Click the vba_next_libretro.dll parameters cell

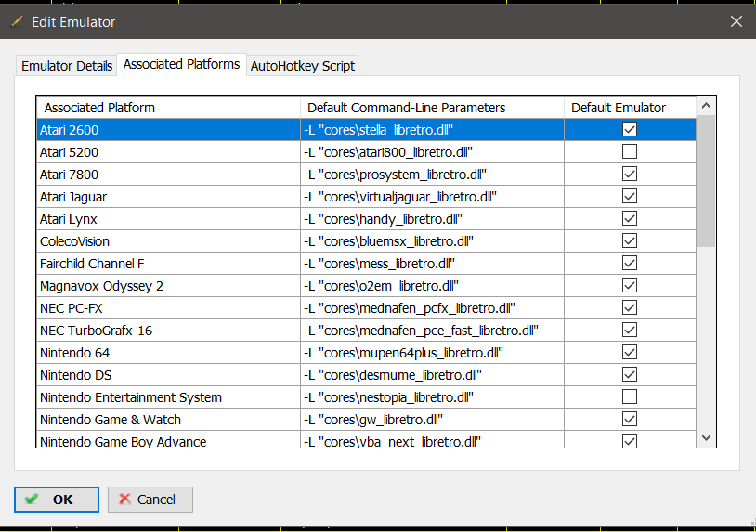(432, 439)
